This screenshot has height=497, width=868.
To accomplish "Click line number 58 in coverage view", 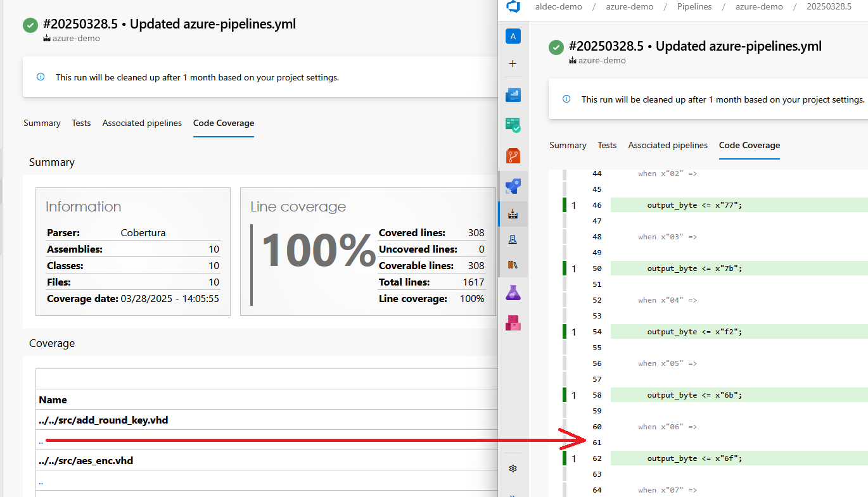I will point(597,395).
